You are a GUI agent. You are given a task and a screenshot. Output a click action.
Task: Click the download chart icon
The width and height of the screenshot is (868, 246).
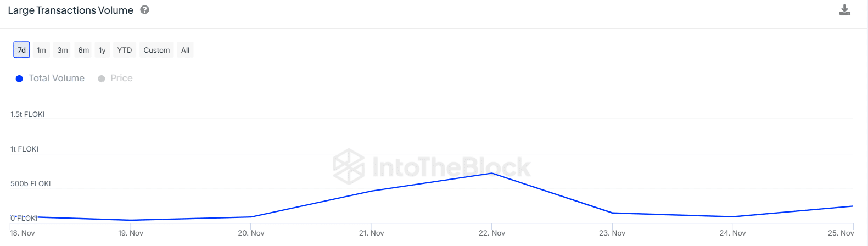(x=844, y=10)
